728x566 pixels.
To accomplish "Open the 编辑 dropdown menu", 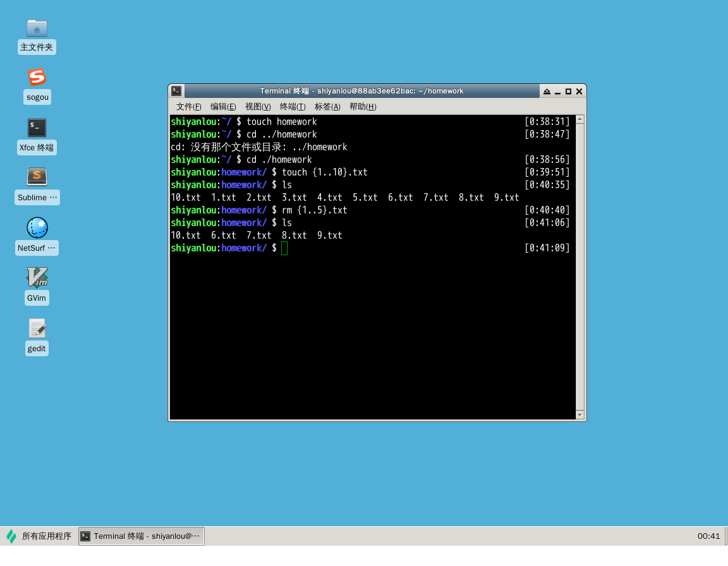I will (222, 106).
